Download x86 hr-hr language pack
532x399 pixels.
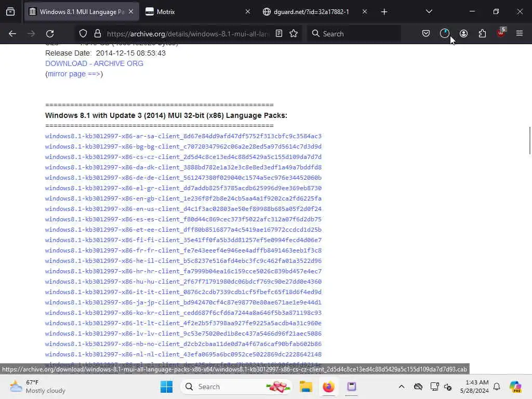coord(183,271)
